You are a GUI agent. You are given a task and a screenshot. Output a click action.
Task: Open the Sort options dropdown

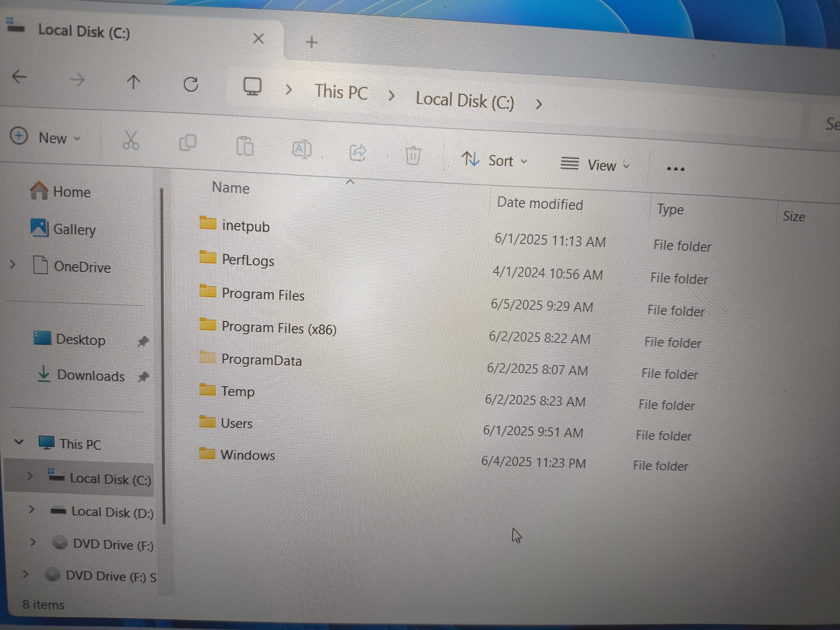[495, 160]
